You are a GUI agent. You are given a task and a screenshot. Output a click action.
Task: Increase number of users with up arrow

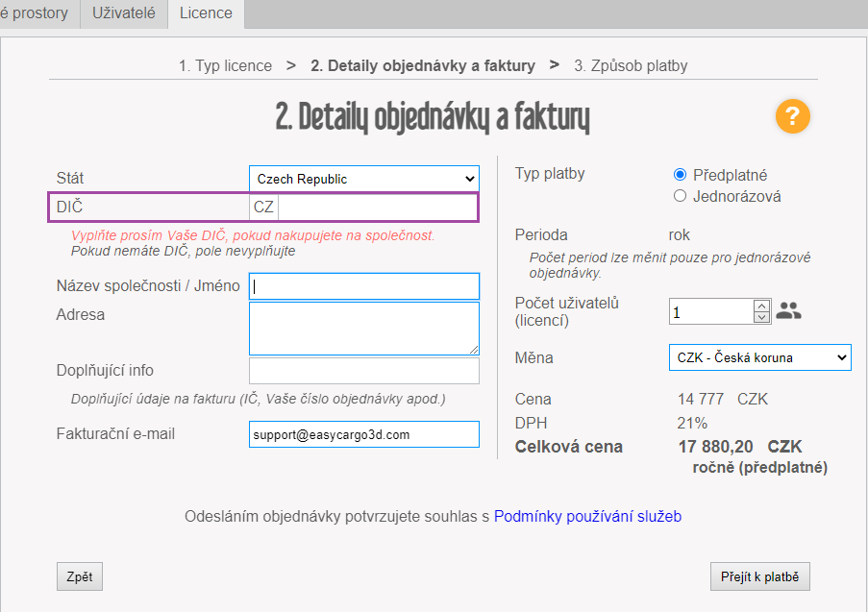pos(762,306)
